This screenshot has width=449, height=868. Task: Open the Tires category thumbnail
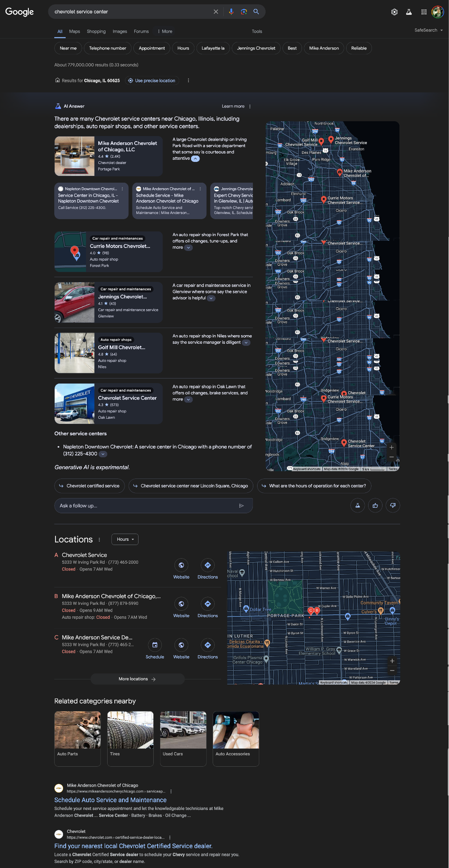click(x=130, y=738)
